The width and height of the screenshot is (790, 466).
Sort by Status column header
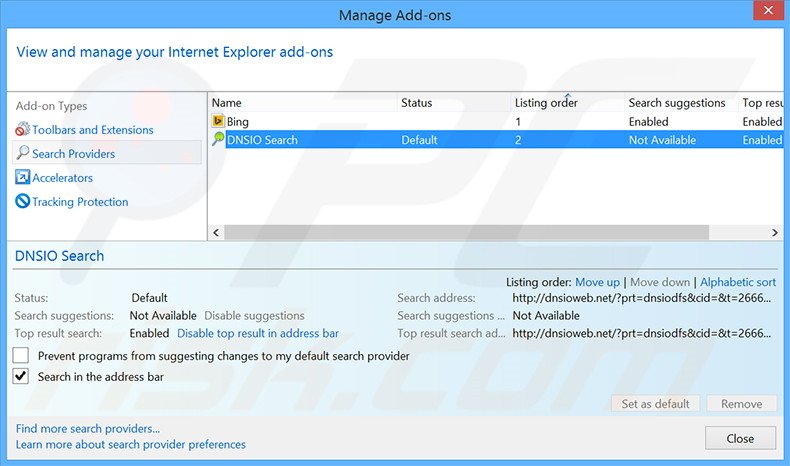[417, 103]
